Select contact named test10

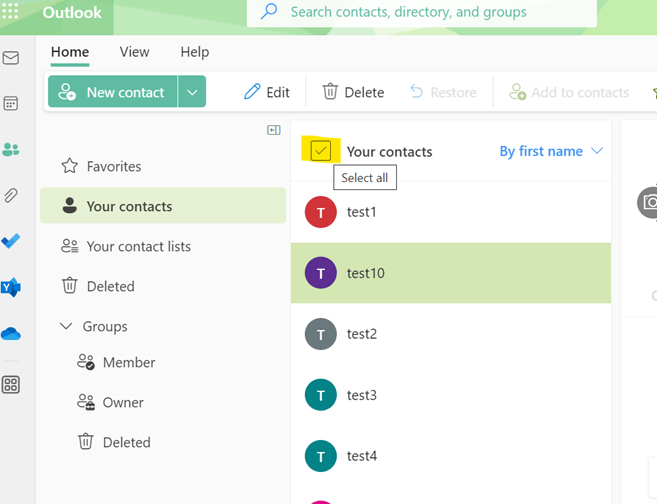(x=451, y=273)
